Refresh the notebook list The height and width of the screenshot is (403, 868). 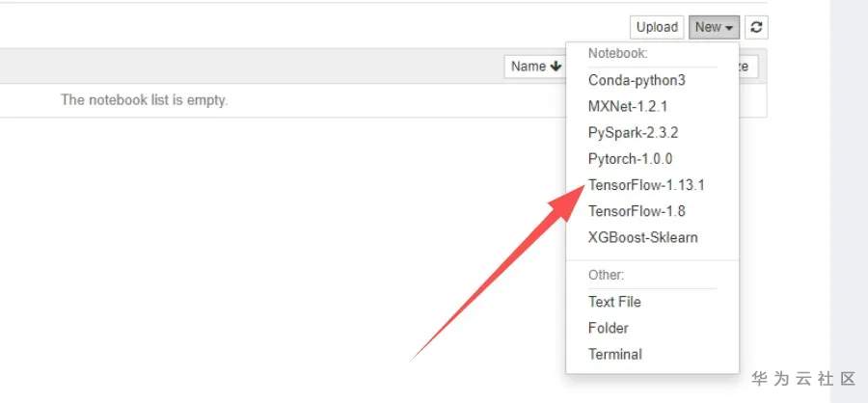(x=757, y=28)
